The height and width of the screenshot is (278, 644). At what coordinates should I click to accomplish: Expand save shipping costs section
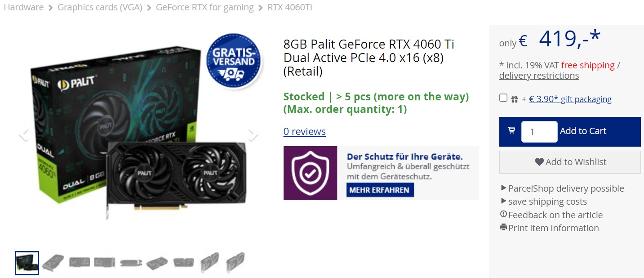click(544, 202)
